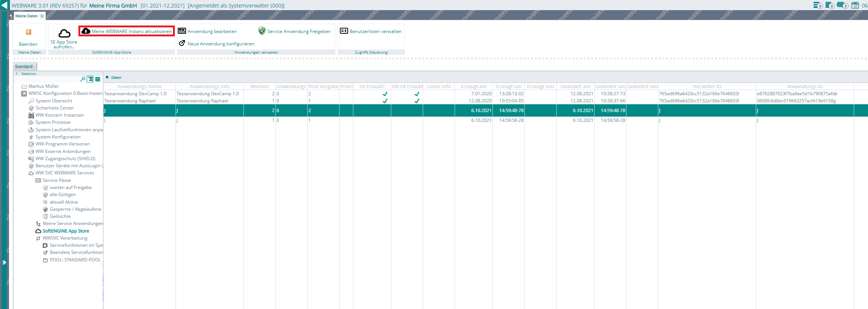Select the Meine Daten tab
The width and height of the screenshot is (868, 309).
tap(26, 16)
